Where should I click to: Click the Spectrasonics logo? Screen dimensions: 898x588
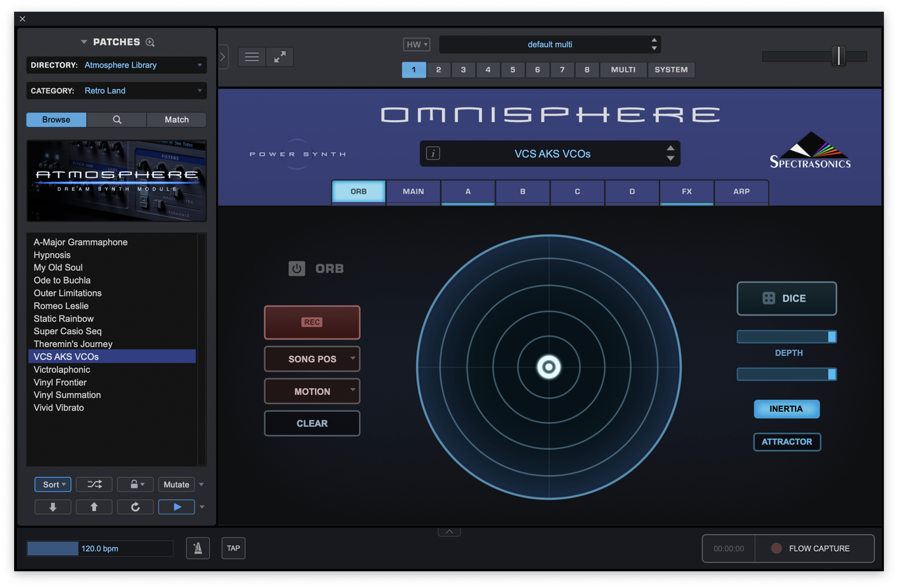(810, 150)
